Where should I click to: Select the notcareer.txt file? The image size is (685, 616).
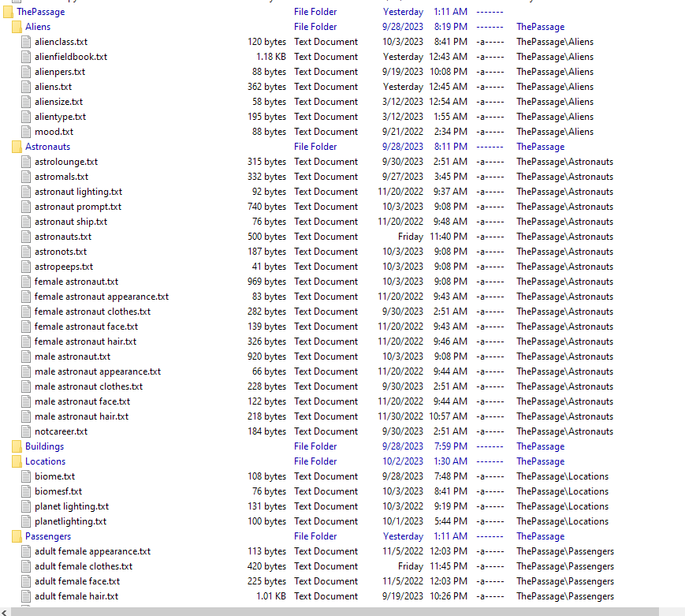[62, 431]
